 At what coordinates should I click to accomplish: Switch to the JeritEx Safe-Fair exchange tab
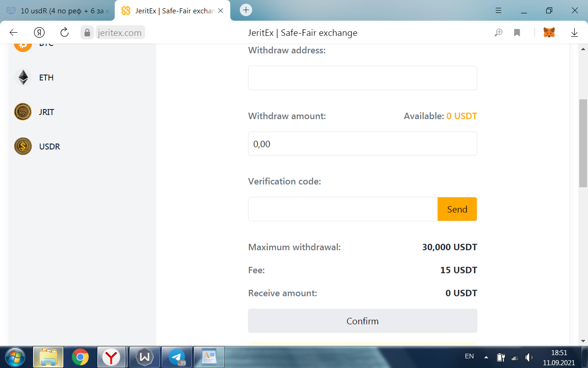pos(172,11)
